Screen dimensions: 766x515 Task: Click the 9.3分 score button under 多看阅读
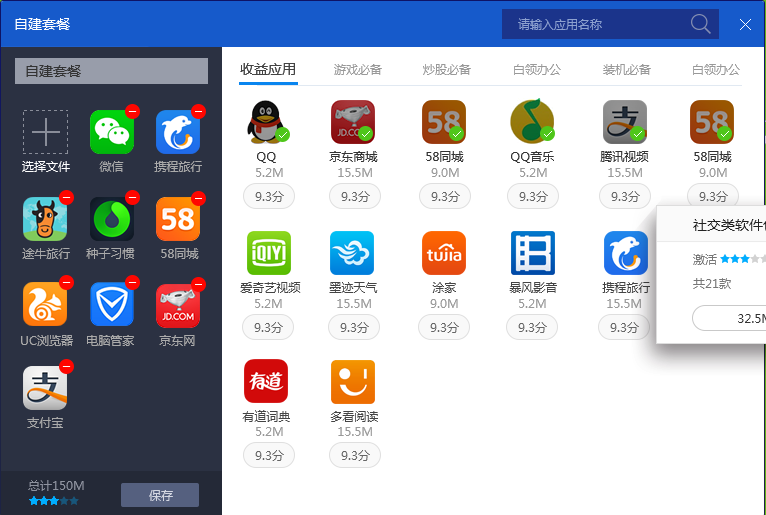pyautogui.click(x=355, y=455)
